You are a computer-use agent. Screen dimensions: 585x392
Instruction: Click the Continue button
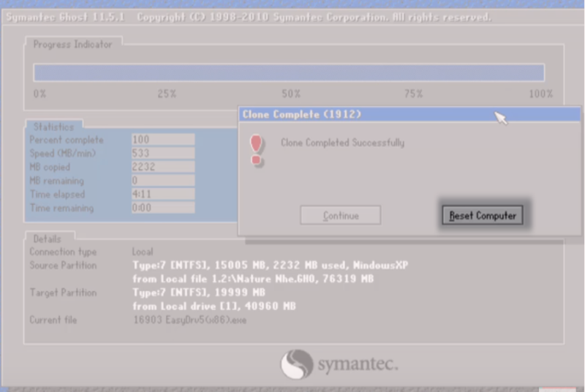tap(340, 215)
